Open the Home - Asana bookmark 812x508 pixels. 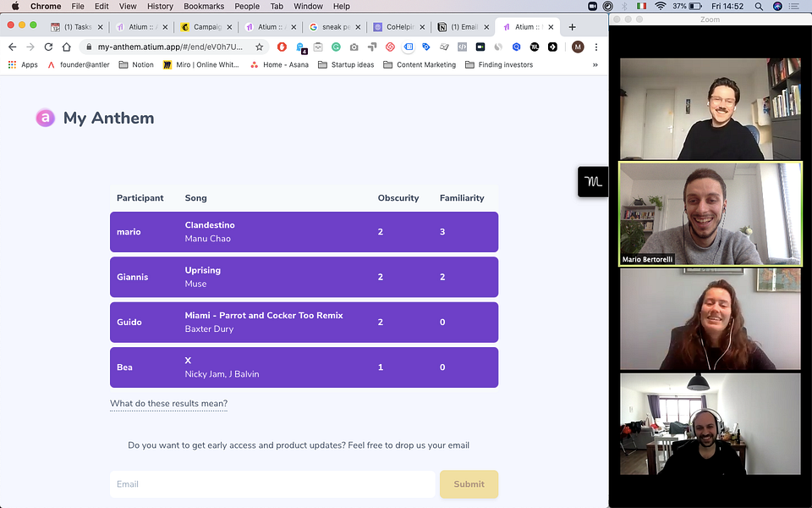point(280,65)
